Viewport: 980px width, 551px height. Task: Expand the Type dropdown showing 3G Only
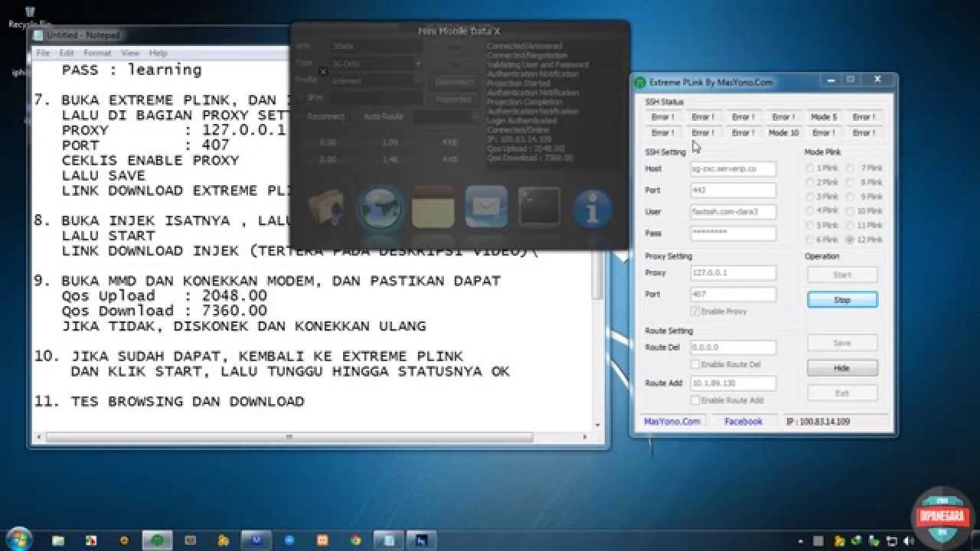point(418,63)
